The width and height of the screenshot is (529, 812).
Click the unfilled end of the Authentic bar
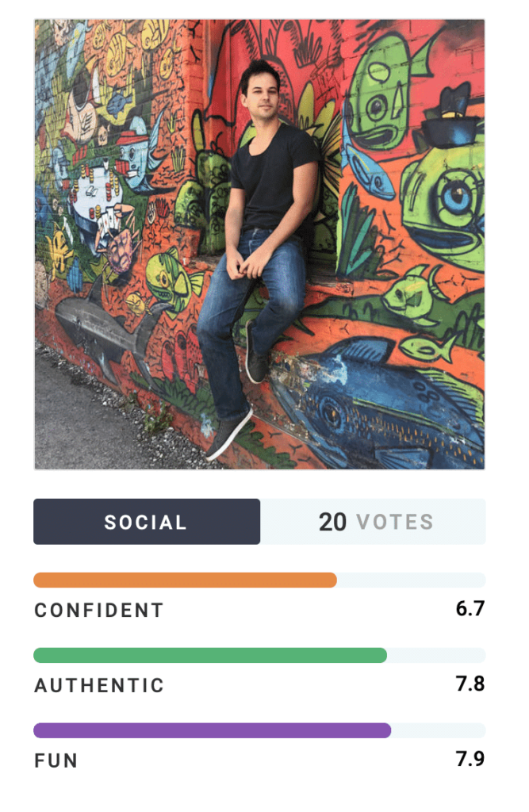(x=436, y=655)
